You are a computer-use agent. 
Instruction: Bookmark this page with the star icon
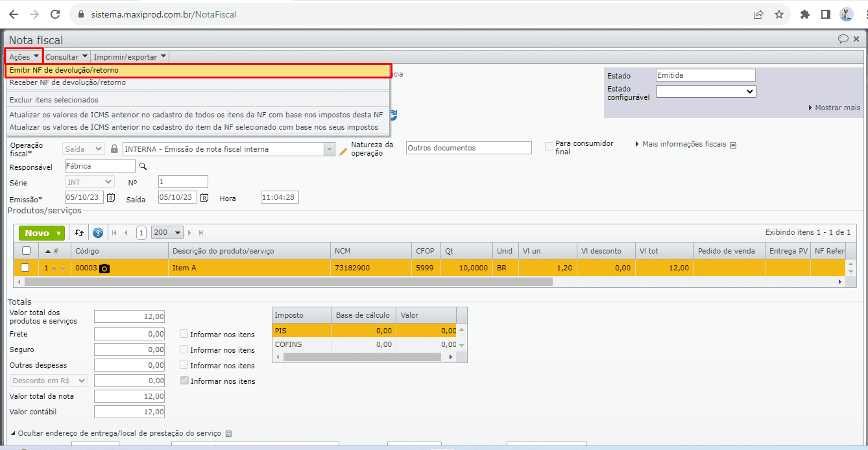[779, 14]
